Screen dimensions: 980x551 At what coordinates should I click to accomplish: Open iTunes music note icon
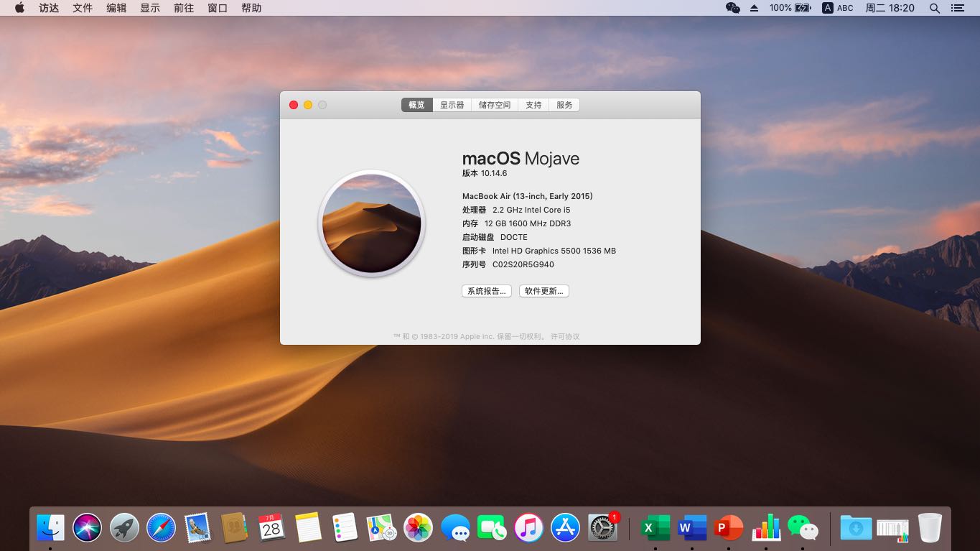point(528,528)
